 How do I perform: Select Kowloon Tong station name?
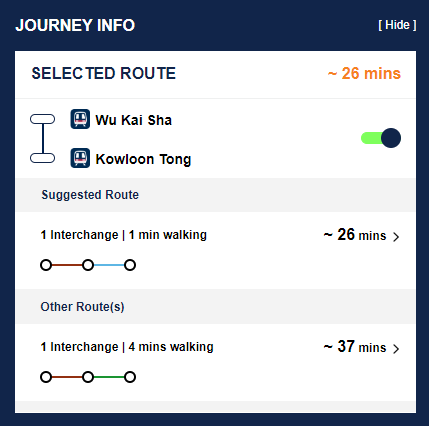(143, 159)
